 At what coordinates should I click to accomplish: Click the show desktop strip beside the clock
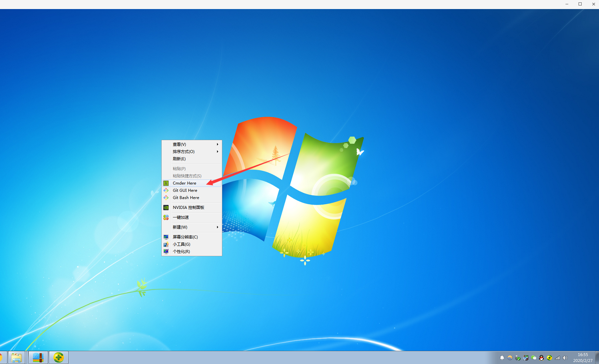pos(597,358)
